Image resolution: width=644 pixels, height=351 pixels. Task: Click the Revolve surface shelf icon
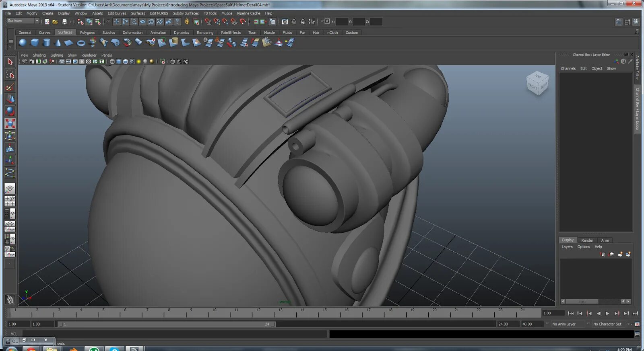(93, 42)
